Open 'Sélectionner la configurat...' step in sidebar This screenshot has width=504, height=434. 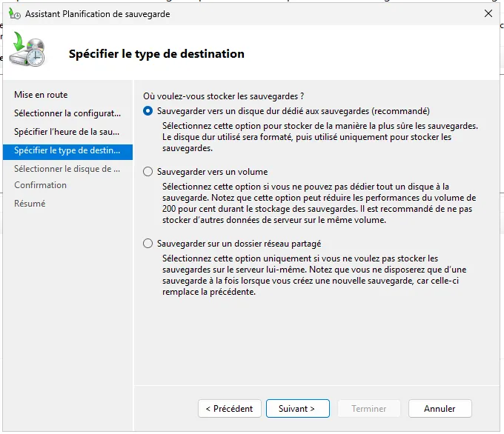pos(67,113)
